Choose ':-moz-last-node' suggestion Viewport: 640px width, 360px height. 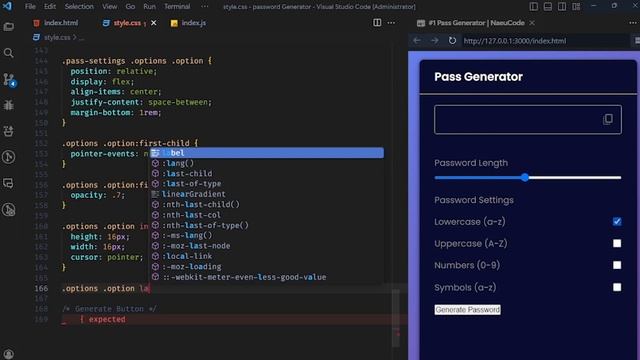click(267, 246)
